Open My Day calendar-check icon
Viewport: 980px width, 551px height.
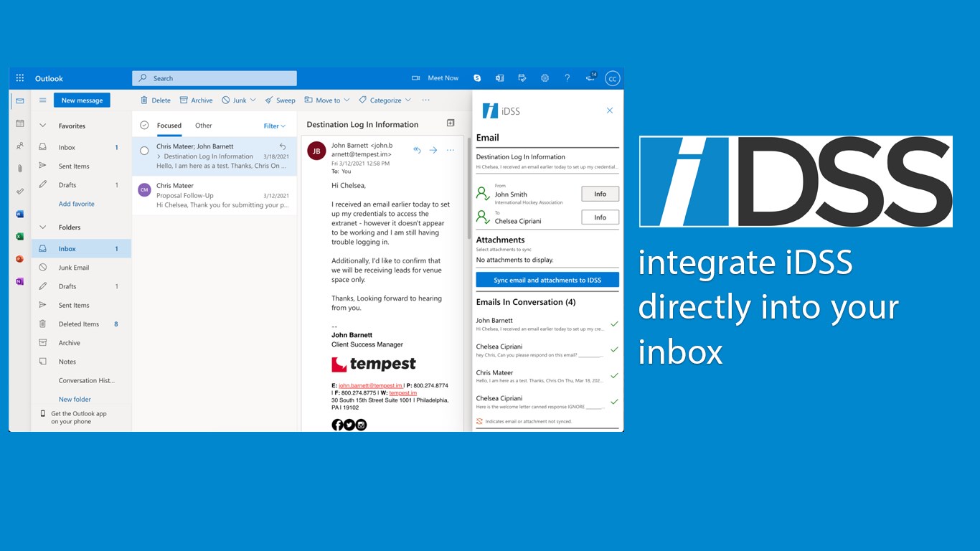pyautogui.click(x=522, y=78)
